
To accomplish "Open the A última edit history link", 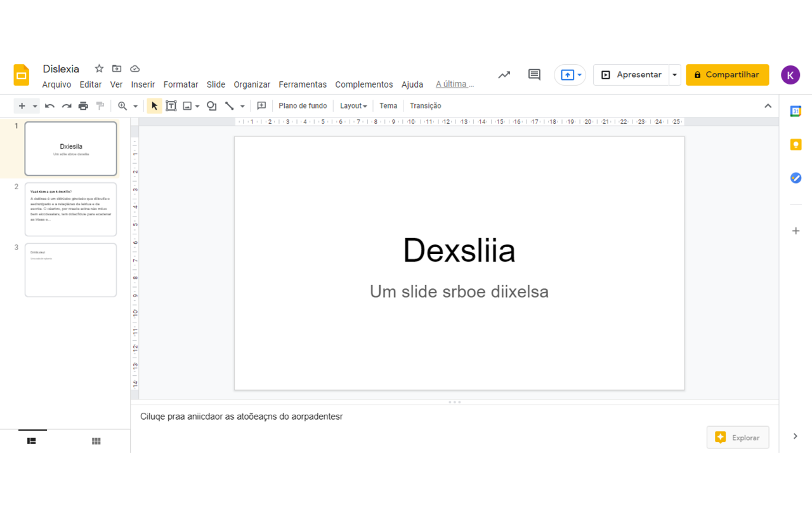I will (455, 84).
